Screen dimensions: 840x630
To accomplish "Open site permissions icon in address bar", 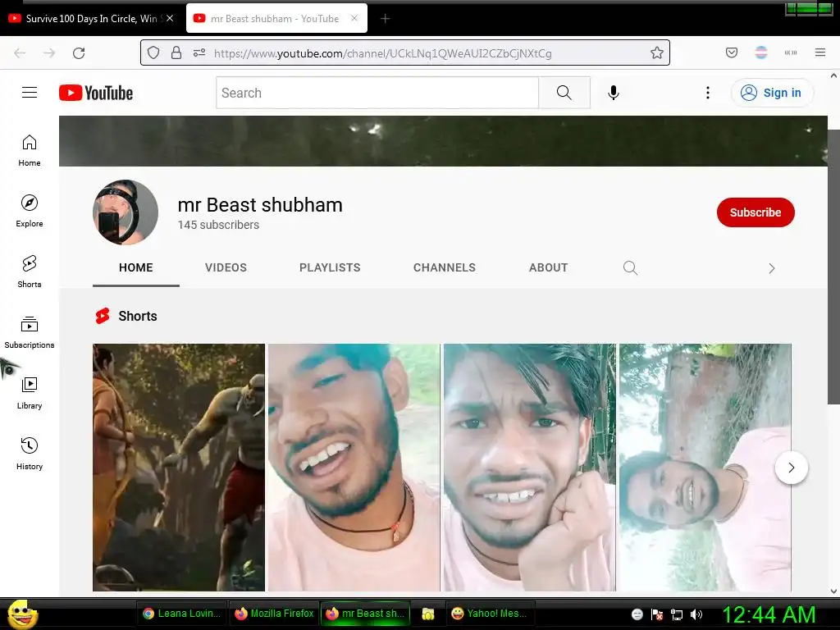I will coord(199,52).
